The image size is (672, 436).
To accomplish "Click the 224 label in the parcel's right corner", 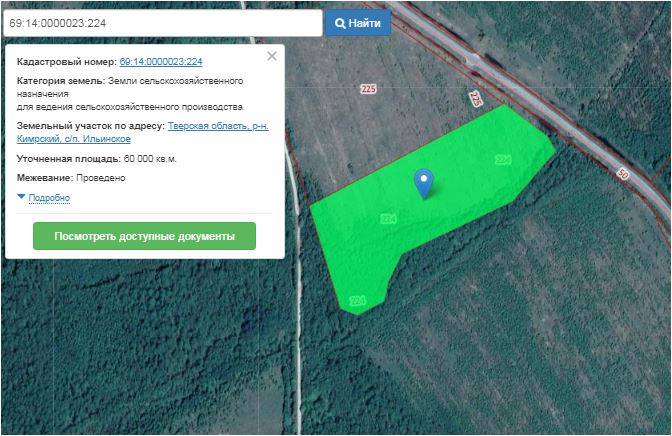I will click(x=502, y=160).
